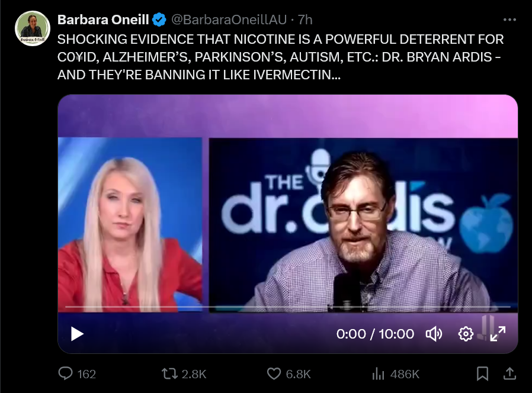Seek along the video progress bar

pyautogui.click(x=288, y=307)
